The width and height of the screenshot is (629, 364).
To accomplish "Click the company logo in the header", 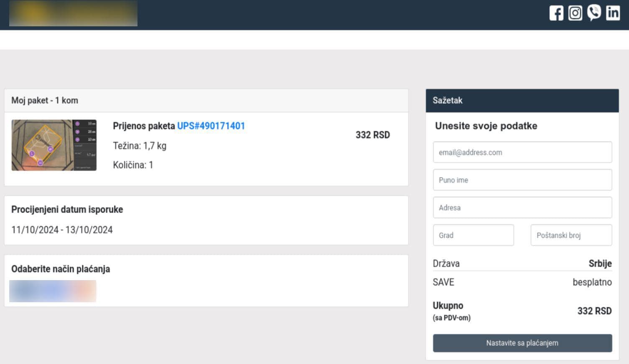I will pos(73,13).
